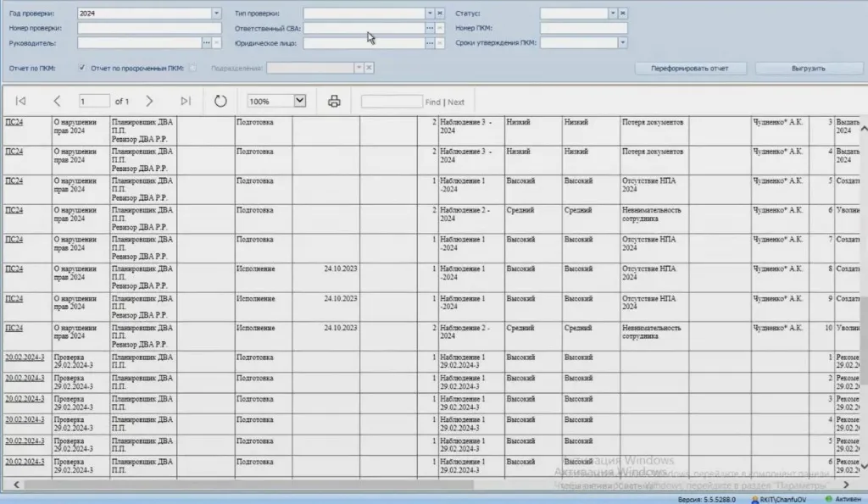Print the report using printer icon

point(334,102)
